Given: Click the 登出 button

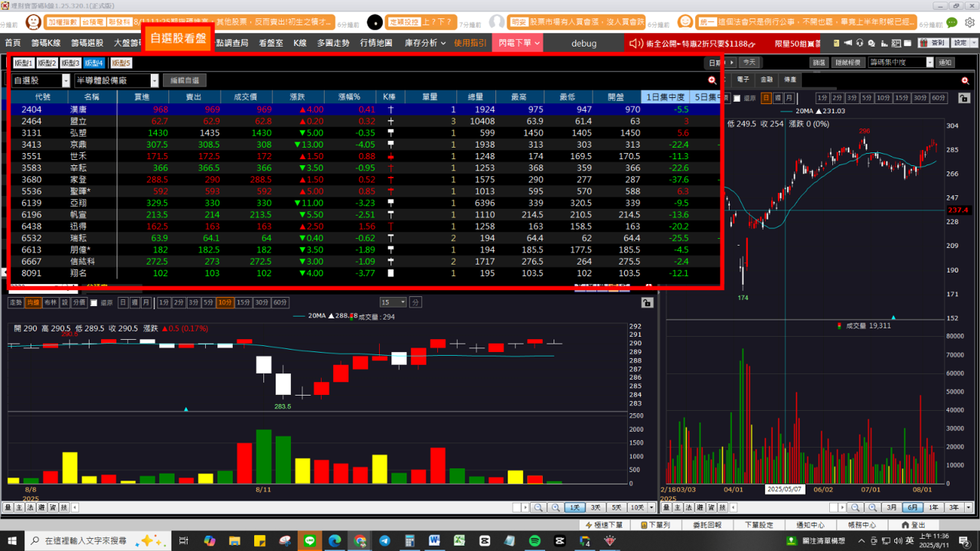Looking at the screenshot, I should point(912,525).
